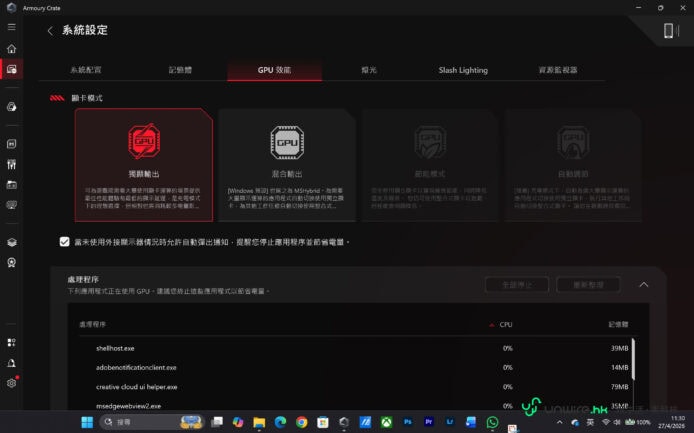Open the four-tiles icon near the sidebar bottom
The width and height of the screenshot is (694, 433).
point(12,342)
